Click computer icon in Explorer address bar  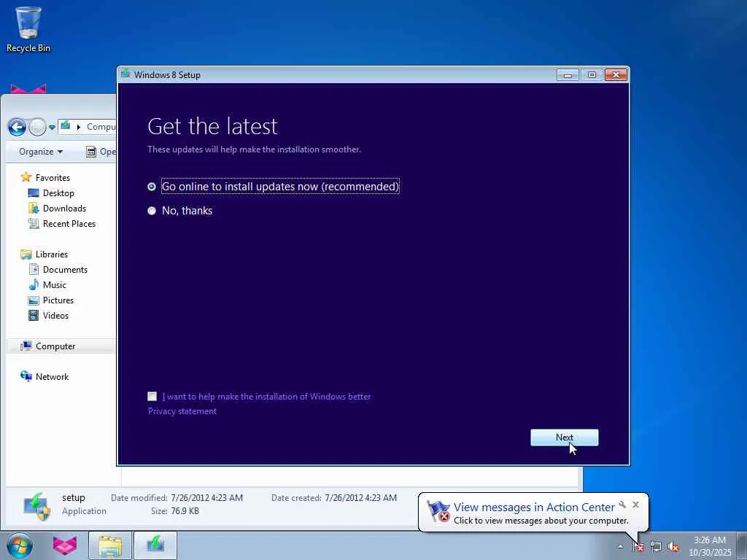pyautogui.click(x=66, y=125)
